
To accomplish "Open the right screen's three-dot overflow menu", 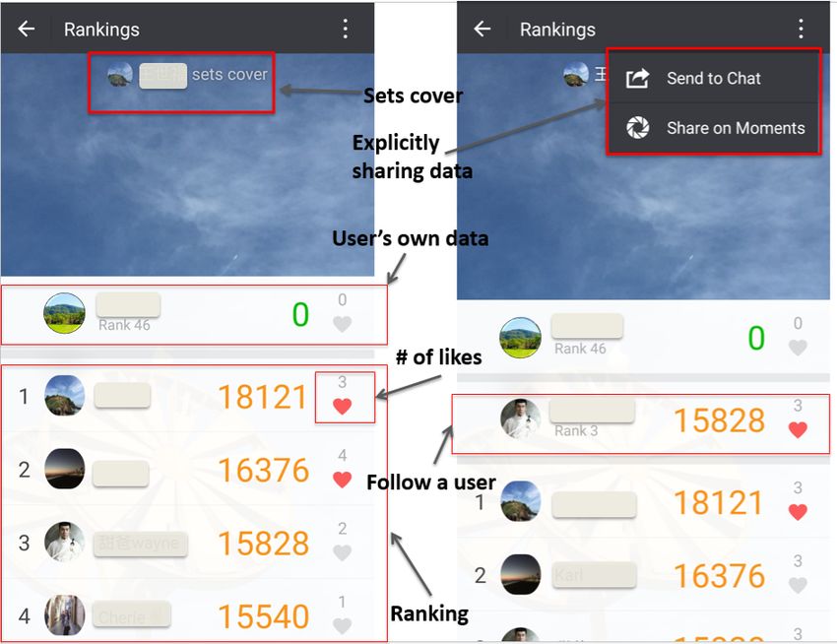I will (801, 29).
